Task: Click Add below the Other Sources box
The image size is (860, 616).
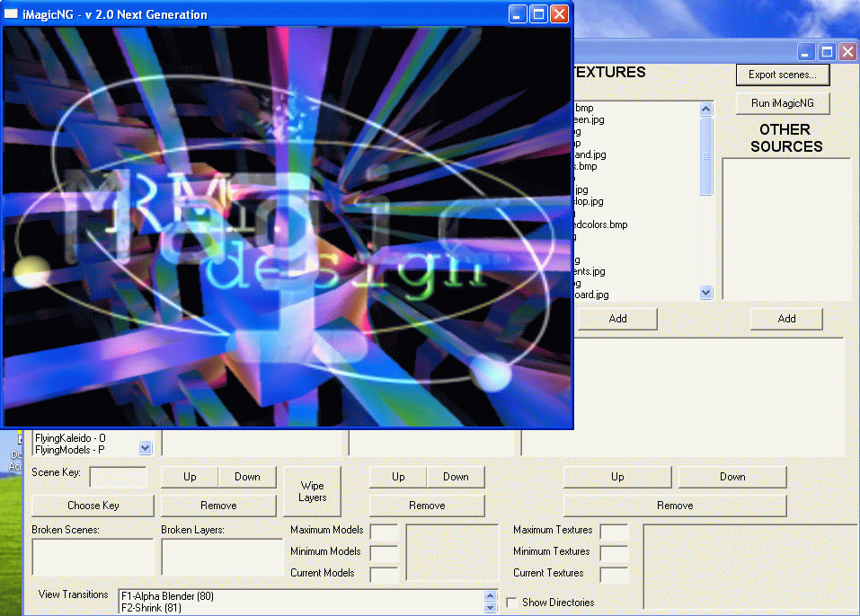Action: [786, 319]
